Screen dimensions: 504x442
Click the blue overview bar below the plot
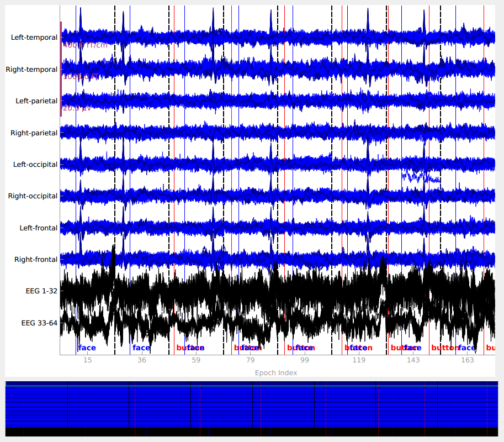251,406
